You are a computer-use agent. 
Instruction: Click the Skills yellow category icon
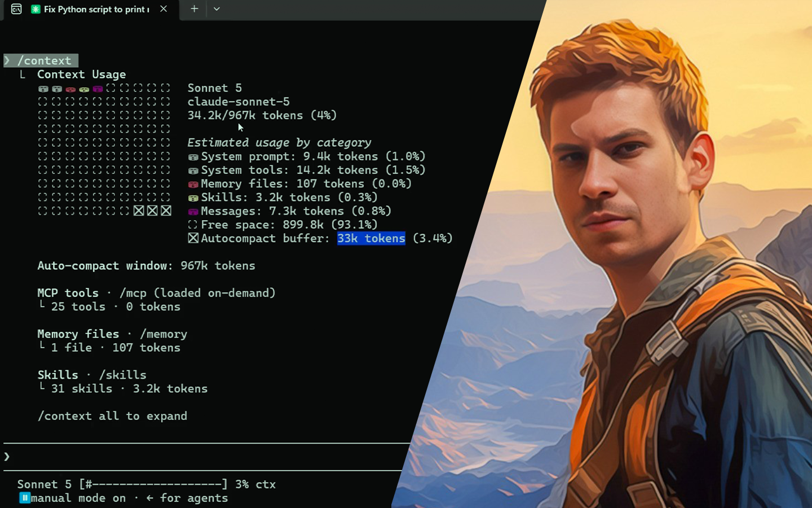pyautogui.click(x=193, y=198)
